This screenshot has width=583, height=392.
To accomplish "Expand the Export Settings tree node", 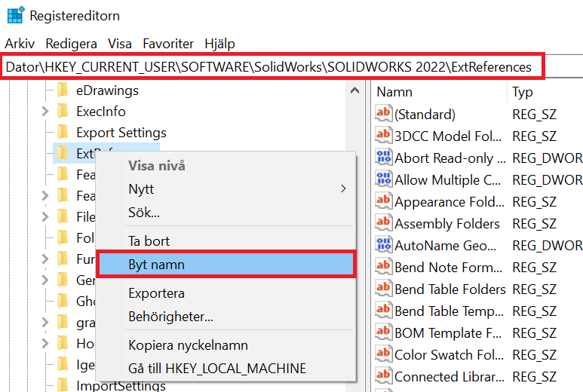I will 44,133.
